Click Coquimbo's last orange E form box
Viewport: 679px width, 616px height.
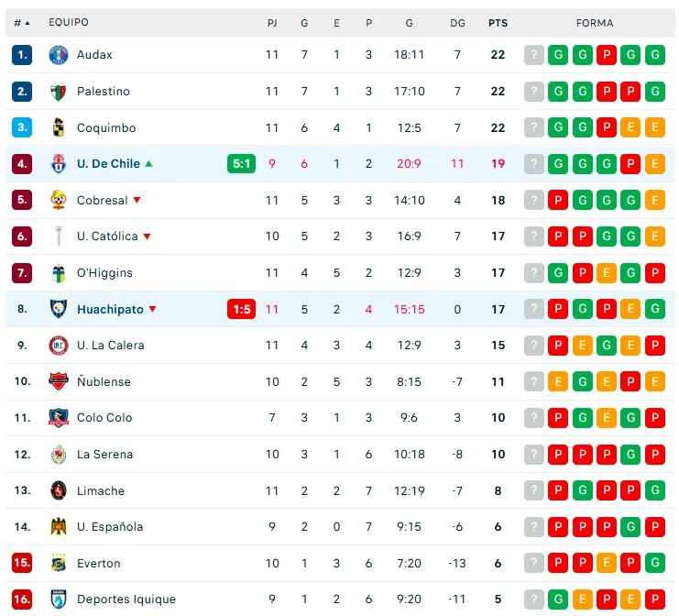pyautogui.click(x=654, y=128)
